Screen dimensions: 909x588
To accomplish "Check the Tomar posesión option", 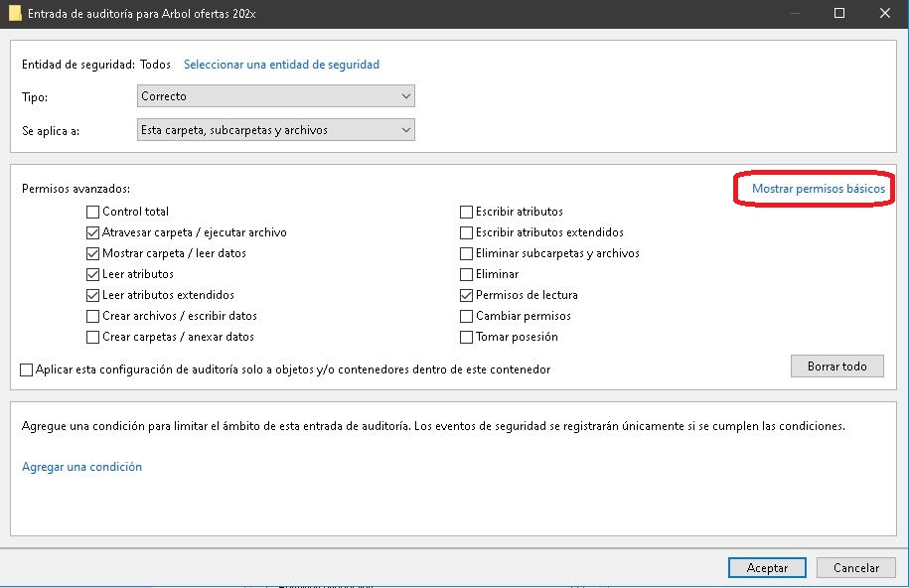I will point(467,337).
